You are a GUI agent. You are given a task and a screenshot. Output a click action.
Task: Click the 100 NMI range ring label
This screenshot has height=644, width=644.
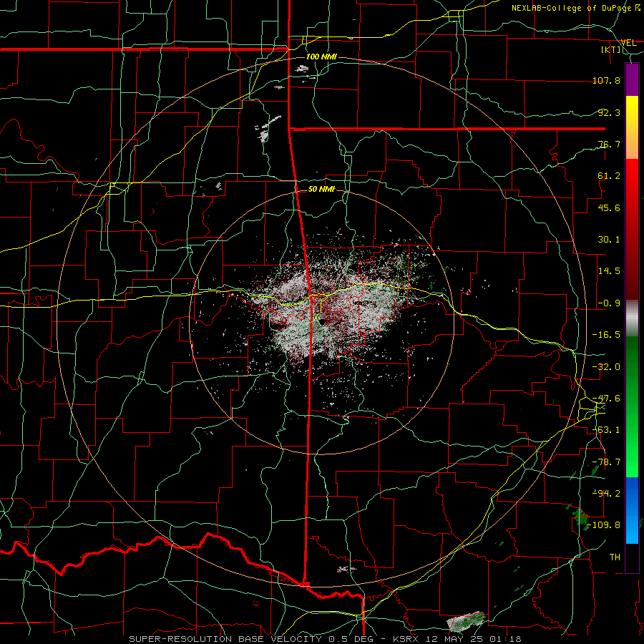(321, 57)
